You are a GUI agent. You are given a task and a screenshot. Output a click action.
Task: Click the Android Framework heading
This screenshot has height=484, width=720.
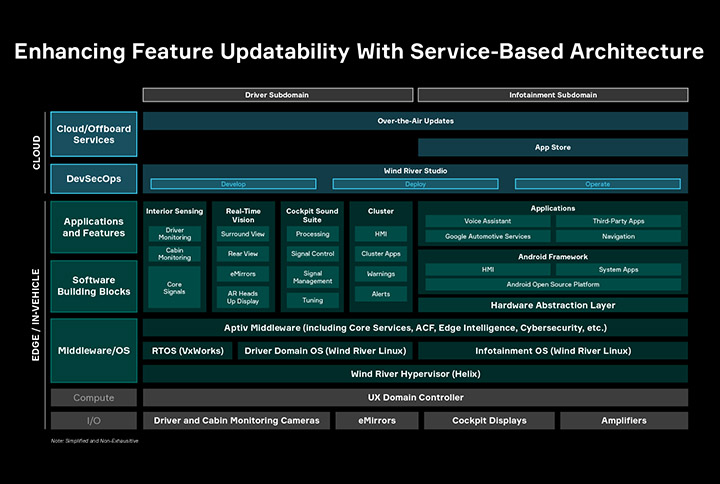tap(553, 257)
